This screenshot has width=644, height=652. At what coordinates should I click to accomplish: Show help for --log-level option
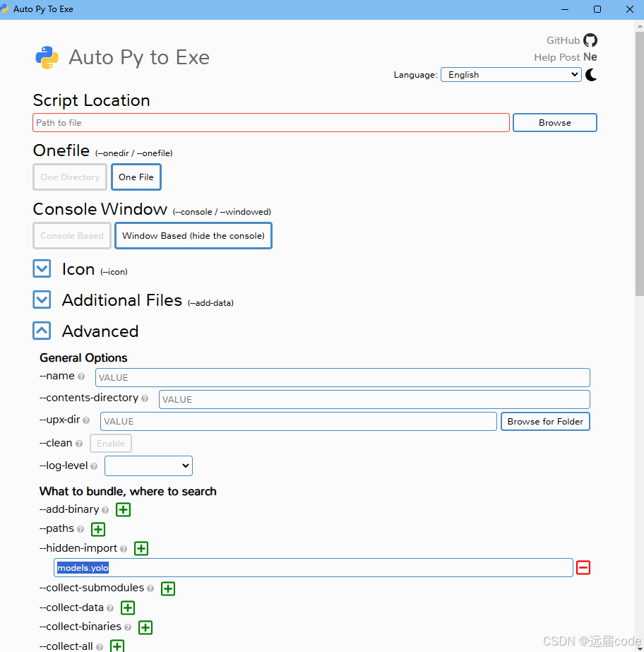pos(94,466)
